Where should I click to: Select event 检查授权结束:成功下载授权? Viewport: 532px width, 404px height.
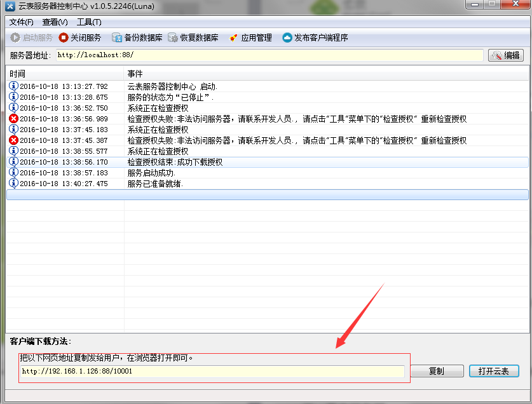point(175,162)
